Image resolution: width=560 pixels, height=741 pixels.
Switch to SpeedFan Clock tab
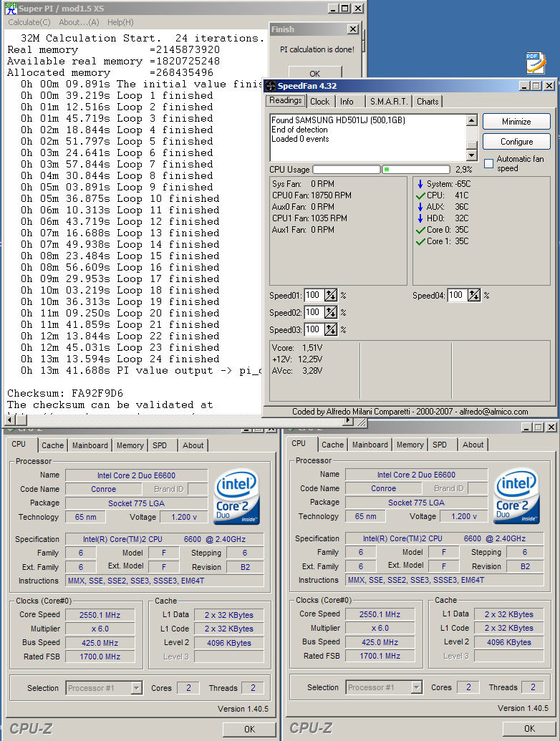320,102
